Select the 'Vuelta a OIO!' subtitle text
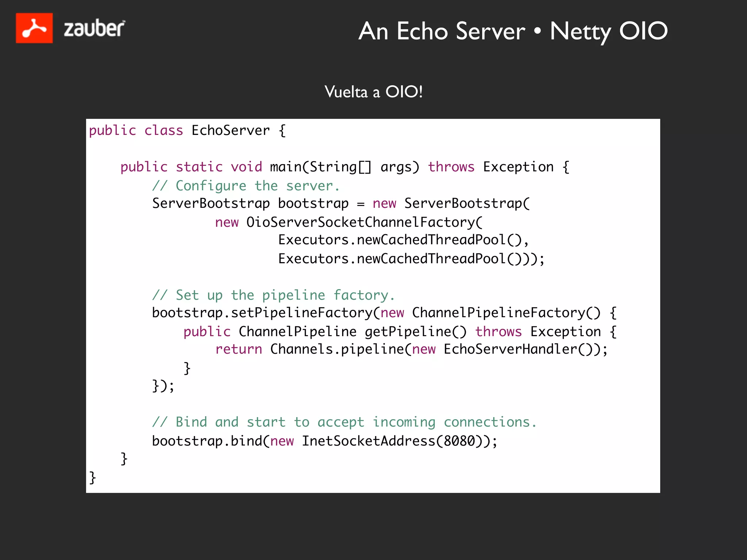This screenshot has width=747, height=560. (373, 92)
